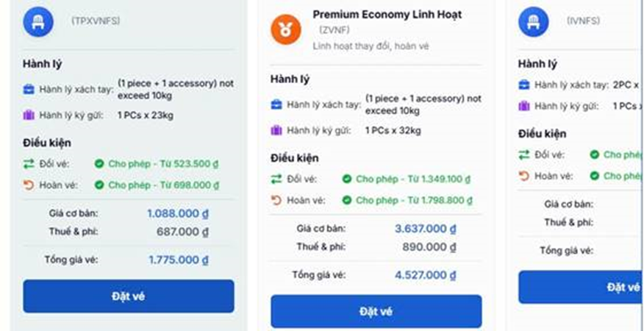
Task: Click the refund fee 'Từ 698.000 ₫' text
Action: tap(190, 185)
